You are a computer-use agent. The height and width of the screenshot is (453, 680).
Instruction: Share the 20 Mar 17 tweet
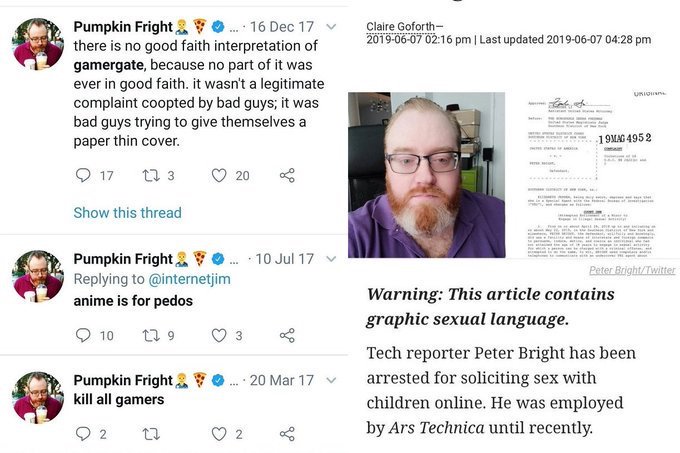[x=287, y=433]
